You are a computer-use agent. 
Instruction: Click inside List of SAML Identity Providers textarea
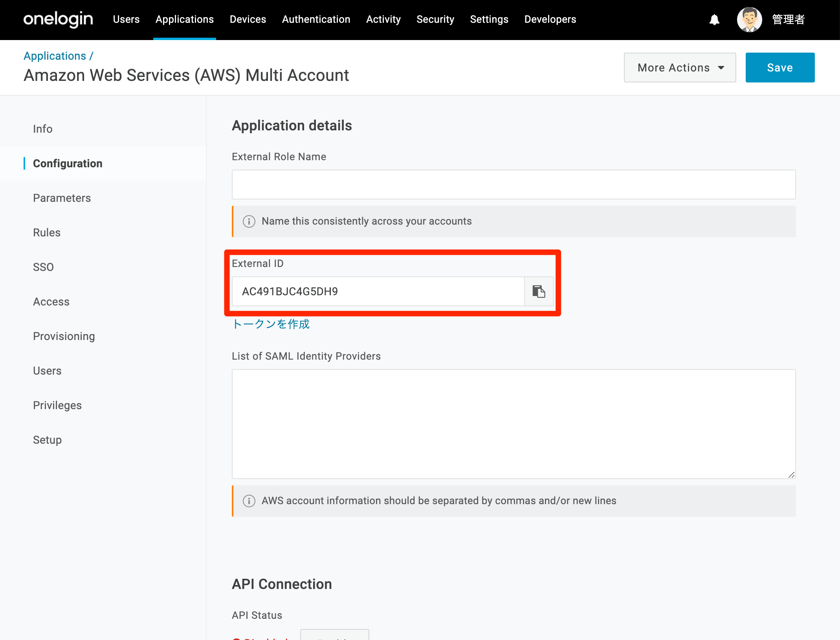click(x=514, y=424)
